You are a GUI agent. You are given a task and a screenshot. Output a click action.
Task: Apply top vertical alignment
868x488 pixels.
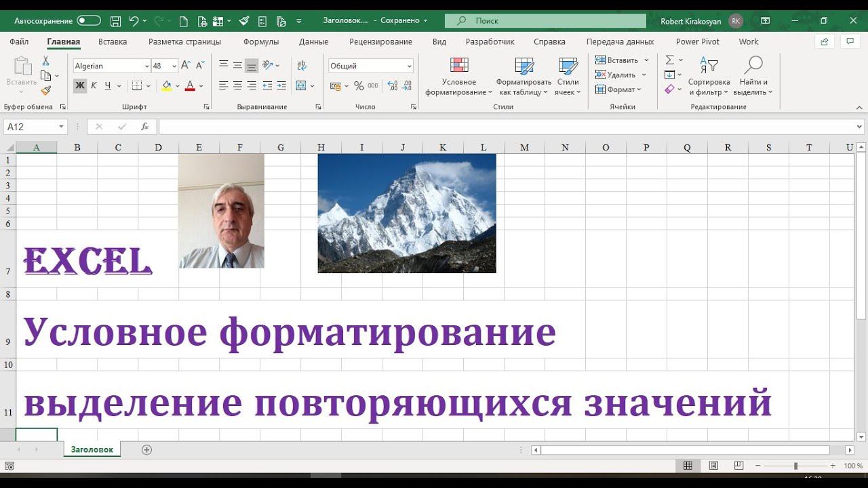click(224, 65)
